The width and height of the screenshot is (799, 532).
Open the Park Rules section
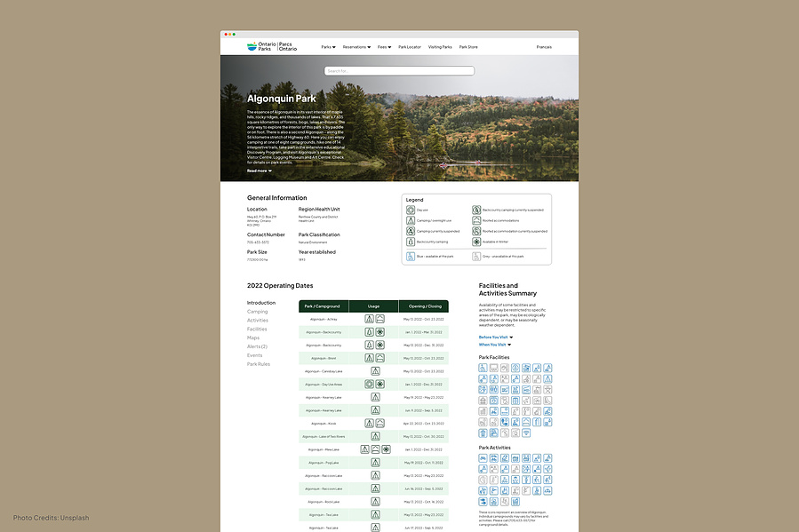click(x=259, y=364)
